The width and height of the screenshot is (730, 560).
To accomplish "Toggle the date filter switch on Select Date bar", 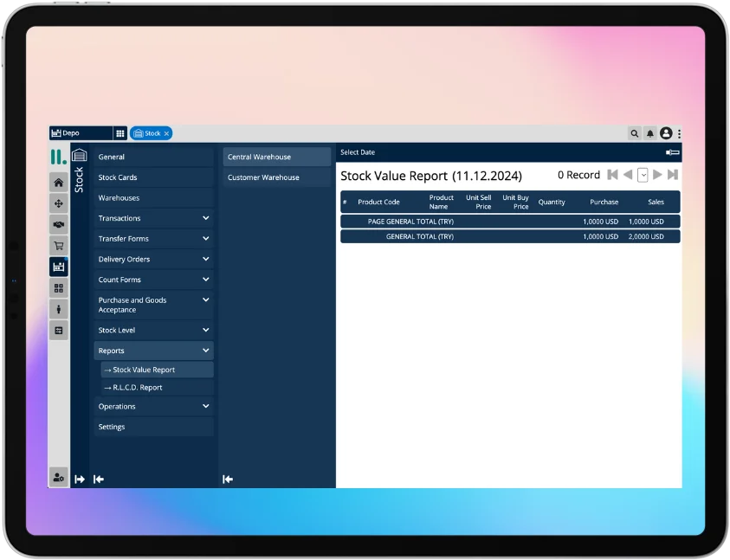I will 672,151.
